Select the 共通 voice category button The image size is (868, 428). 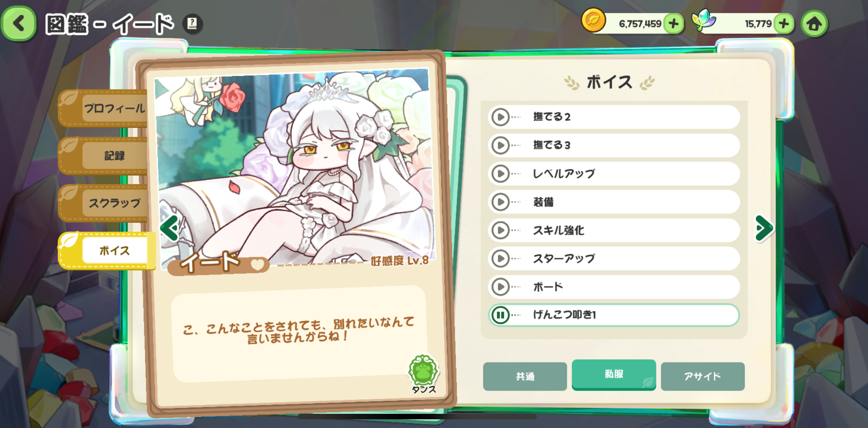pyautogui.click(x=525, y=376)
